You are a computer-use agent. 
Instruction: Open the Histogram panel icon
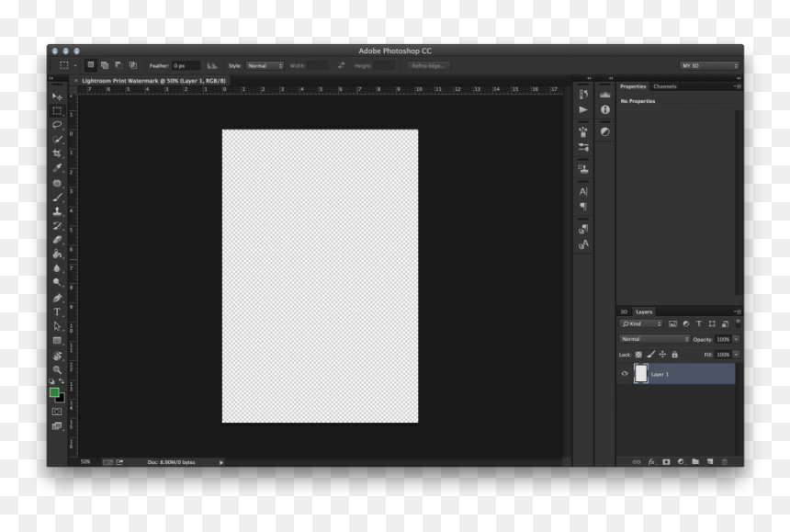coord(605,95)
